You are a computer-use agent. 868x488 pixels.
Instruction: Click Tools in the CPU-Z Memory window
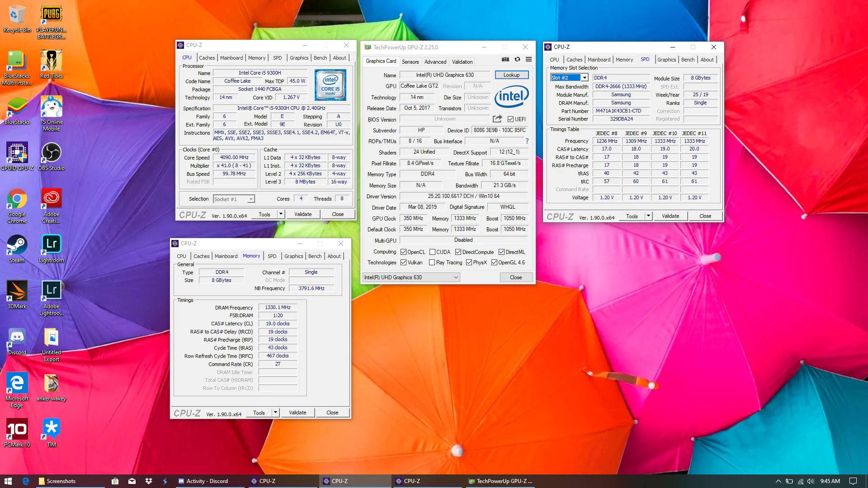click(259, 413)
